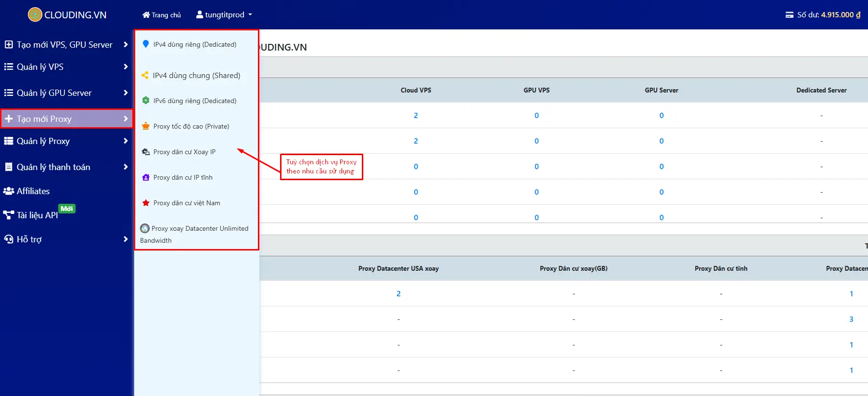The height and width of the screenshot is (396, 868).
Task: Click the blue pin icon for IPv4 Dedicated
Action: click(146, 44)
